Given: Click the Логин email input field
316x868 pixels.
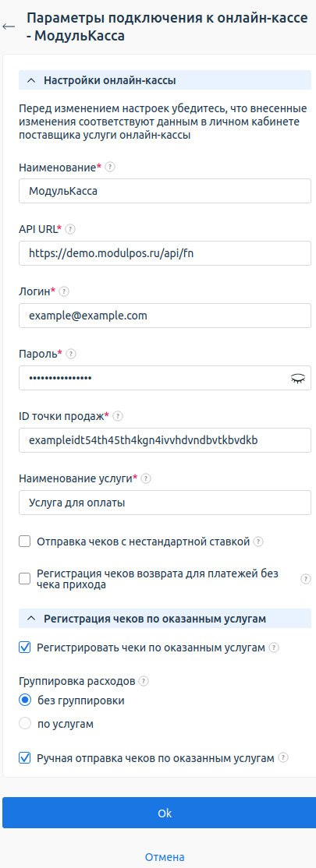Looking at the screenshot, I should pos(165,316).
